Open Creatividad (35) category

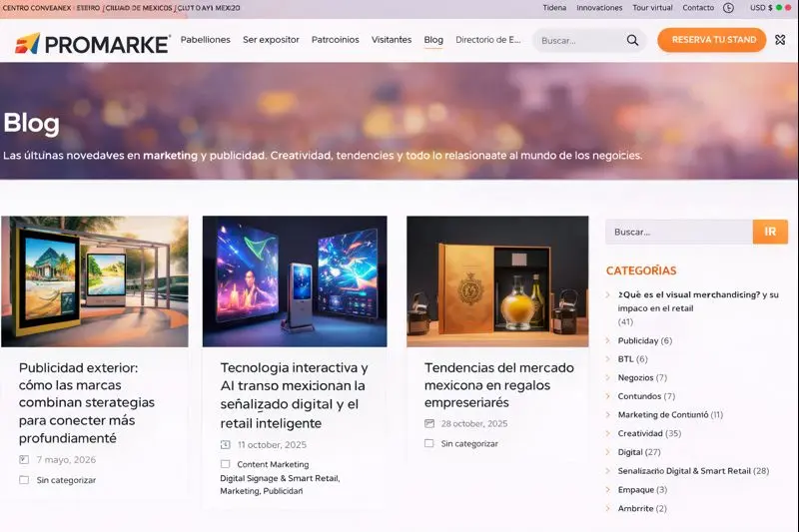[649, 433]
